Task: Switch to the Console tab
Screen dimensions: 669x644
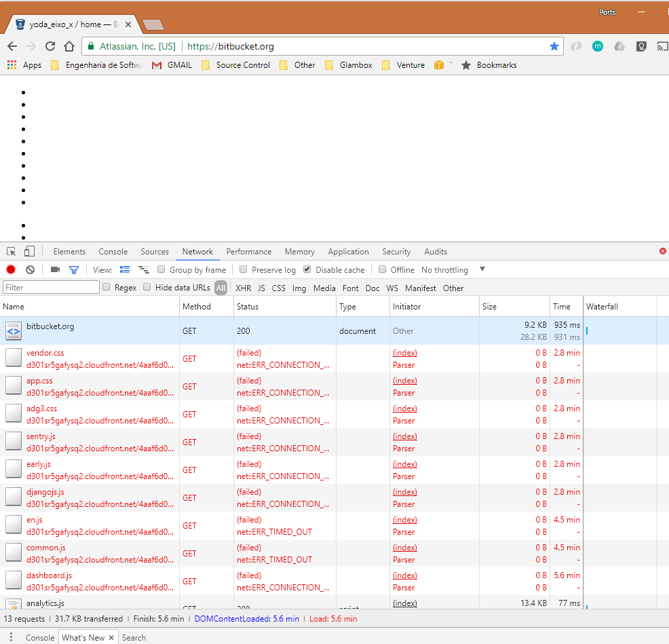Action: (x=113, y=252)
